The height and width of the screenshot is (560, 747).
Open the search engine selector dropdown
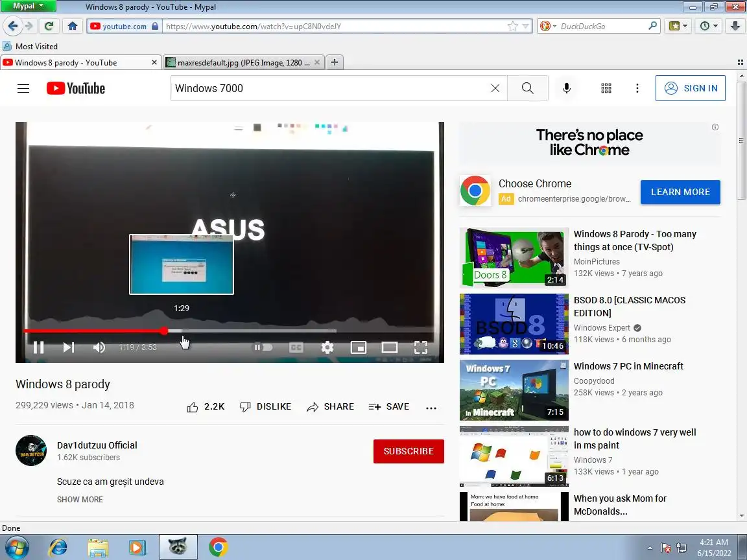[549, 26]
